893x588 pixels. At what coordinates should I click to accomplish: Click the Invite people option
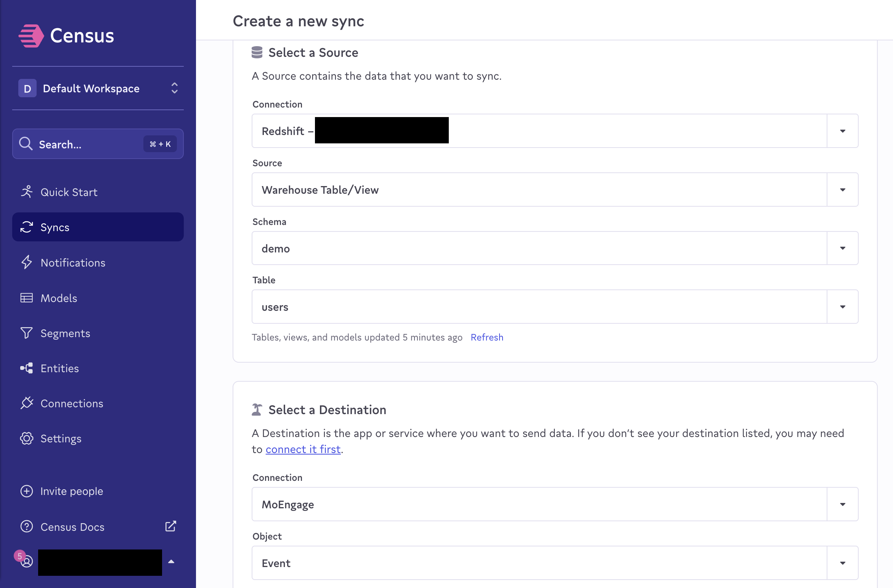[x=71, y=491]
